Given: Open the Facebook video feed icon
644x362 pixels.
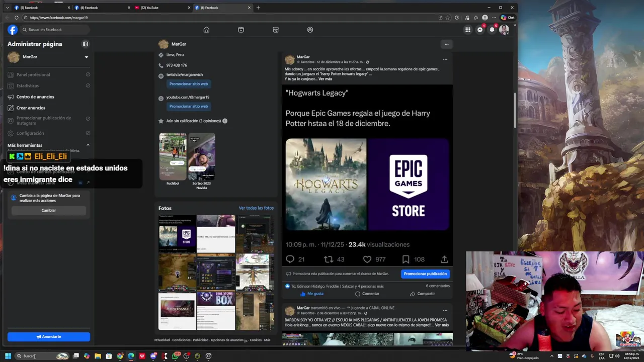Looking at the screenshot, I should pyautogui.click(x=241, y=30).
